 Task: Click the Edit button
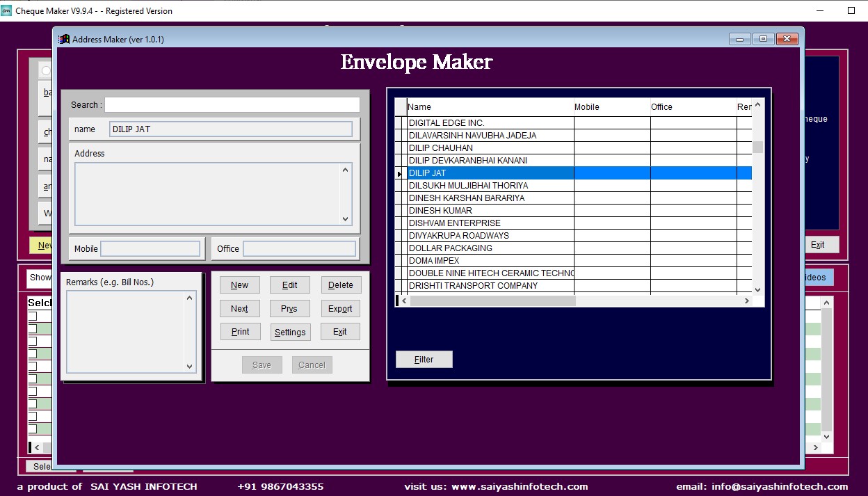(x=290, y=285)
